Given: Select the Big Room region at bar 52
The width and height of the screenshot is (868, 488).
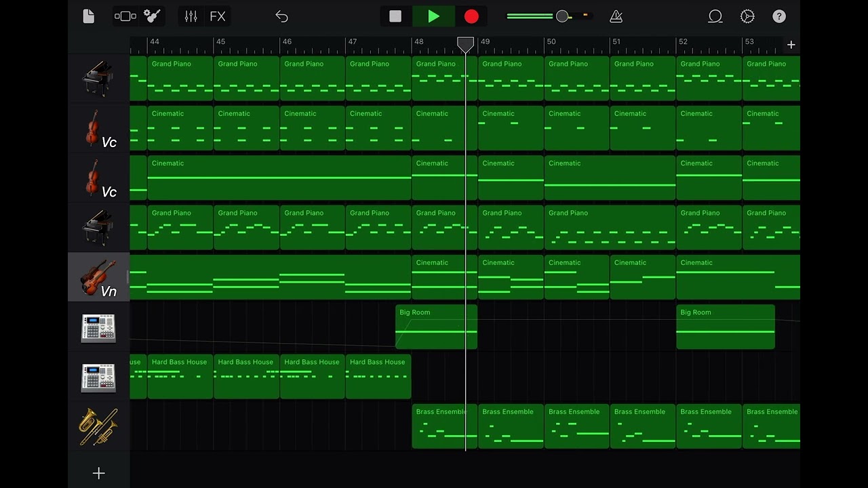Looking at the screenshot, I should (726, 327).
